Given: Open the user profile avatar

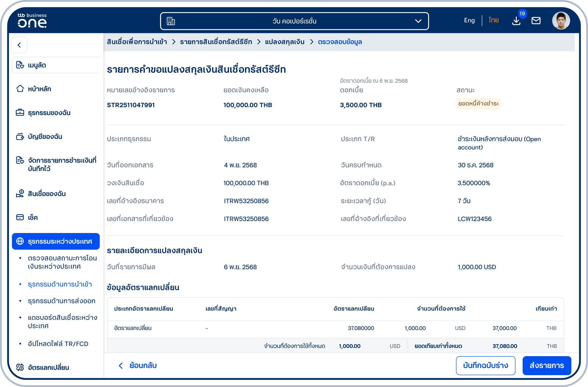Looking at the screenshot, I should (x=561, y=20).
